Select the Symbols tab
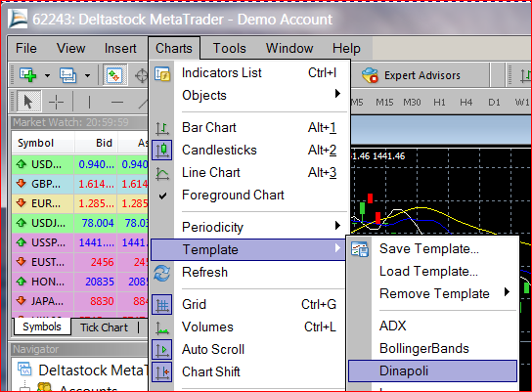 (x=42, y=327)
